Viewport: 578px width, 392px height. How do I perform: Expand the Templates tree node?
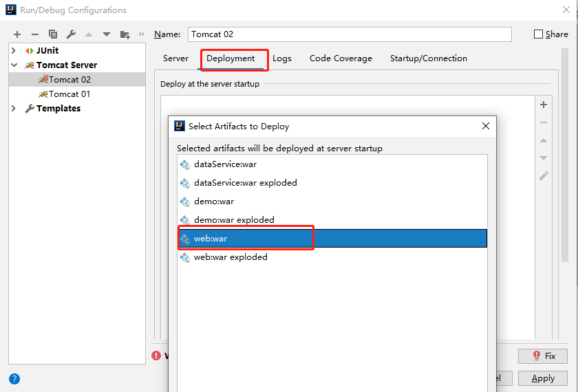click(x=14, y=109)
